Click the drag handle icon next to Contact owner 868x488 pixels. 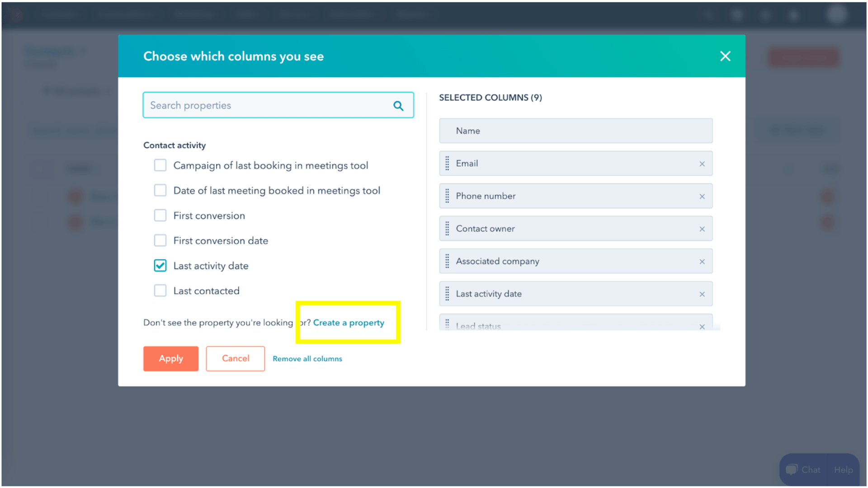tap(448, 228)
